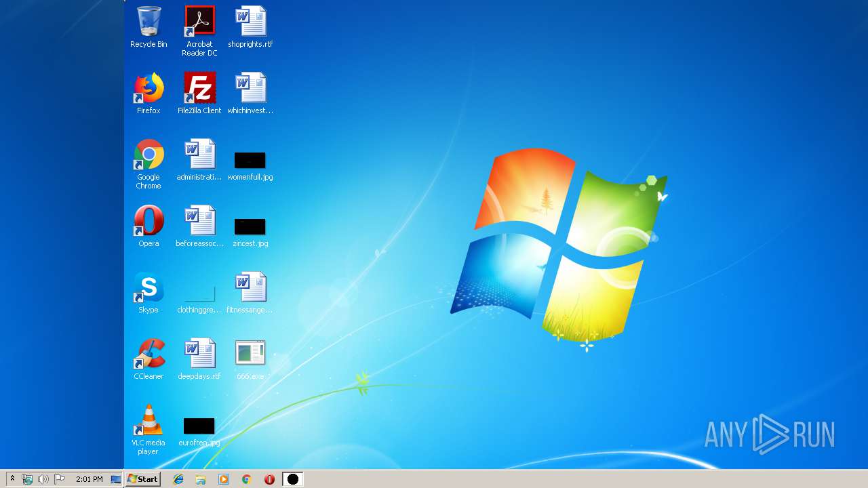Open the 2:01 PM clock
The width and height of the screenshot is (868, 488).
(90, 479)
